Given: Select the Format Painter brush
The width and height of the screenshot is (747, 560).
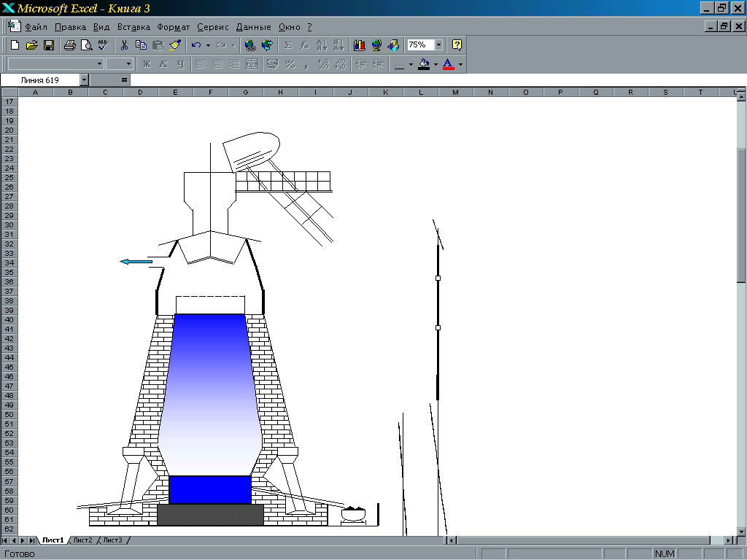Looking at the screenshot, I should click(175, 45).
